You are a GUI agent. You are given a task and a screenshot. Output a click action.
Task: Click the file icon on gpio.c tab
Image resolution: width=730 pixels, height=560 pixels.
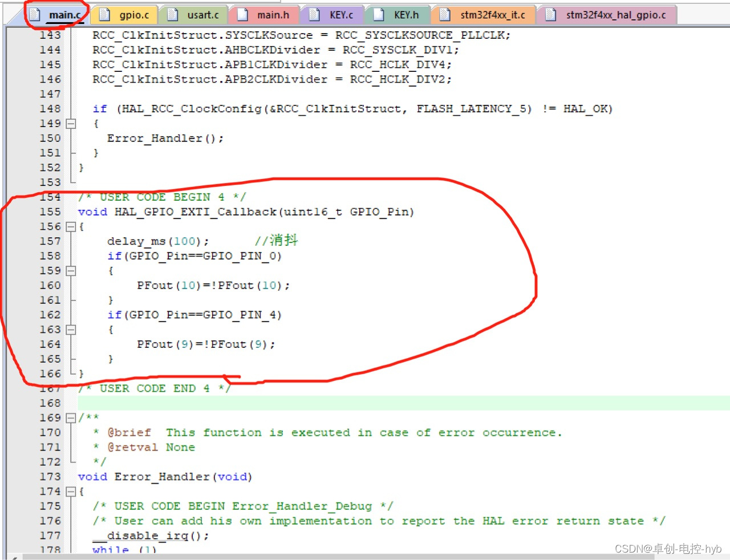[104, 15]
